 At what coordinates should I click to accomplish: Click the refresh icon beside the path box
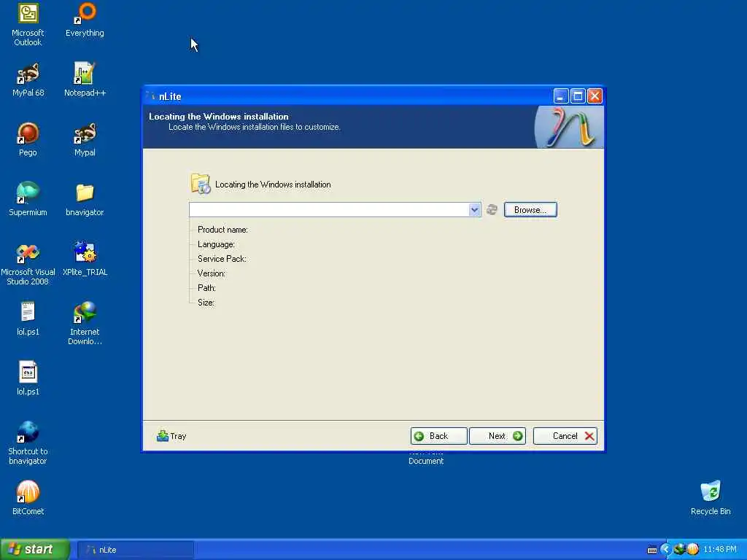[x=492, y=209]
